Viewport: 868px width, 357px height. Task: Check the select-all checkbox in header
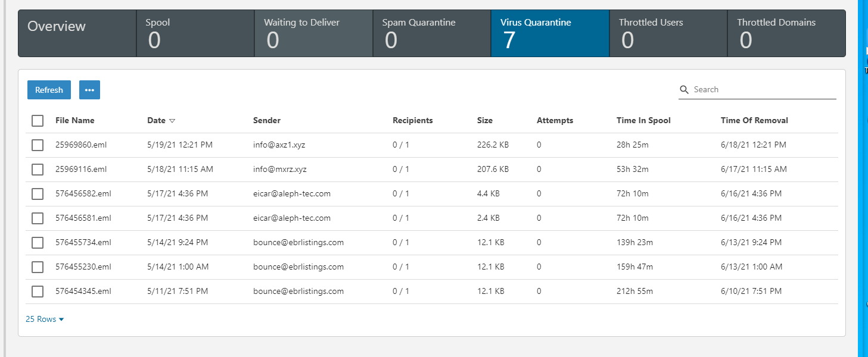(38, 121)
